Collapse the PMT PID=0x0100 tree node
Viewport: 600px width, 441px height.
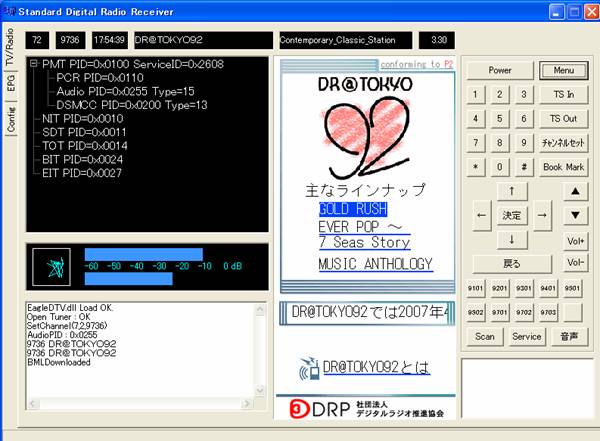pos(34,64)
